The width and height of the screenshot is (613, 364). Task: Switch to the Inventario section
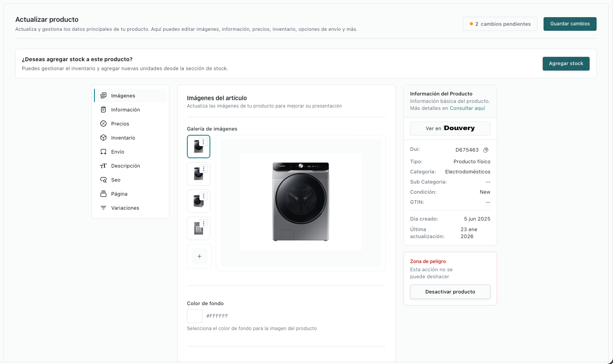[130, 138]
